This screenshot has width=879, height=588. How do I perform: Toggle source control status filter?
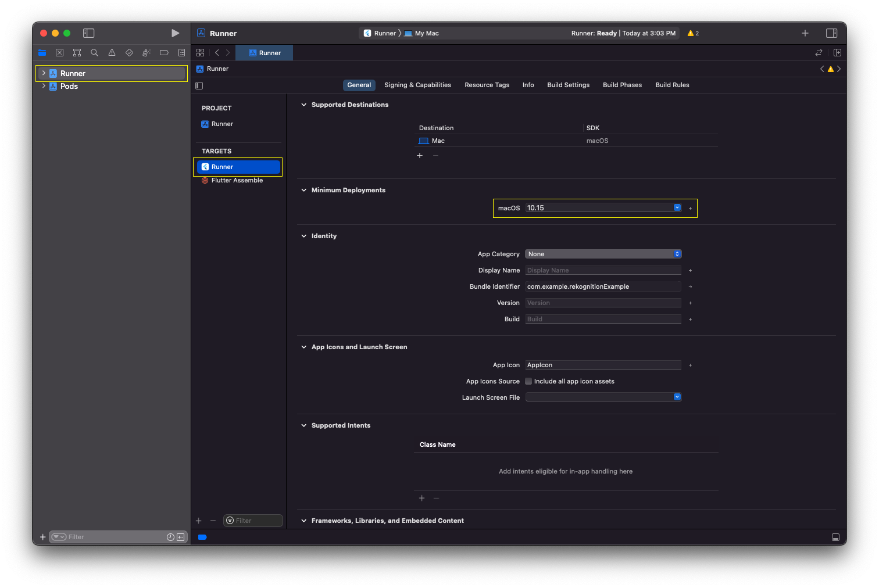(181, 537)
